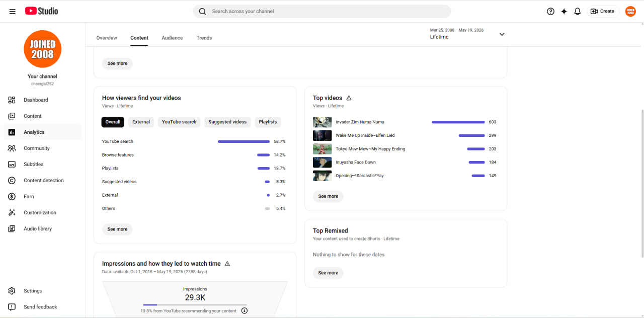The width and height of the screenshot is (644, 318).
Task: Select the Overall traffic filter chip
Action: point(113,122)
